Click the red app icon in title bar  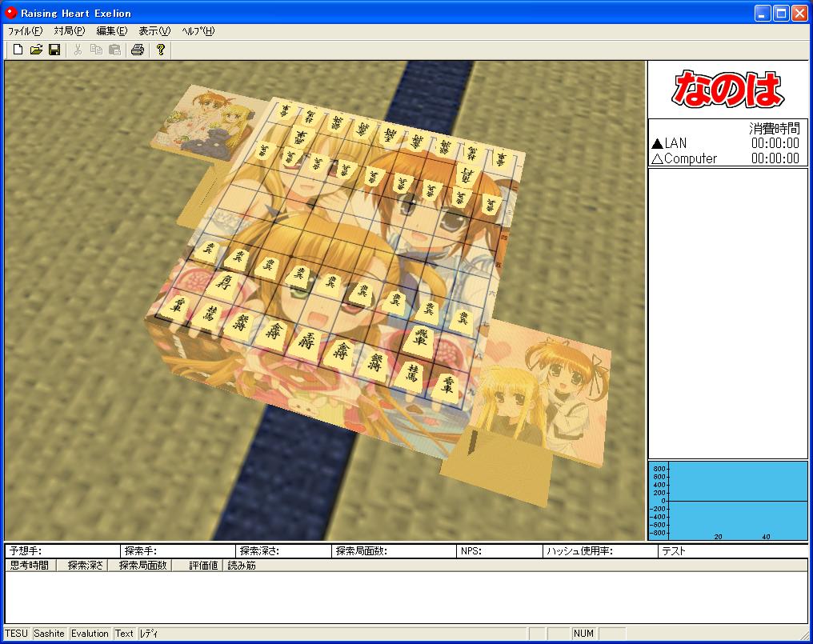pos(10,13)
